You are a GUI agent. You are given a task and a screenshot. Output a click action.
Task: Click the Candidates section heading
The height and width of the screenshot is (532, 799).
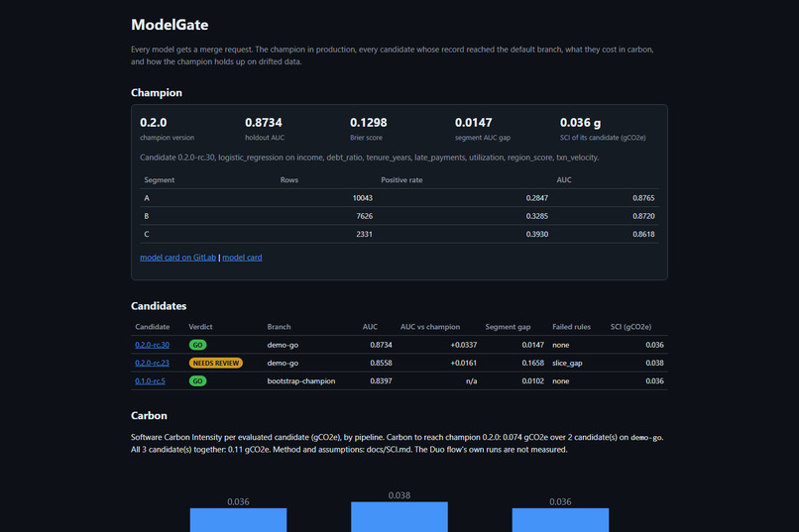159,306
